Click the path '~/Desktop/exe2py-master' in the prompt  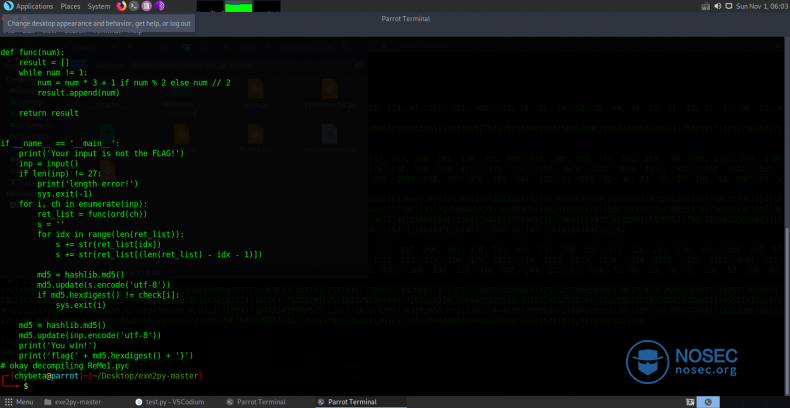point(145,376)
